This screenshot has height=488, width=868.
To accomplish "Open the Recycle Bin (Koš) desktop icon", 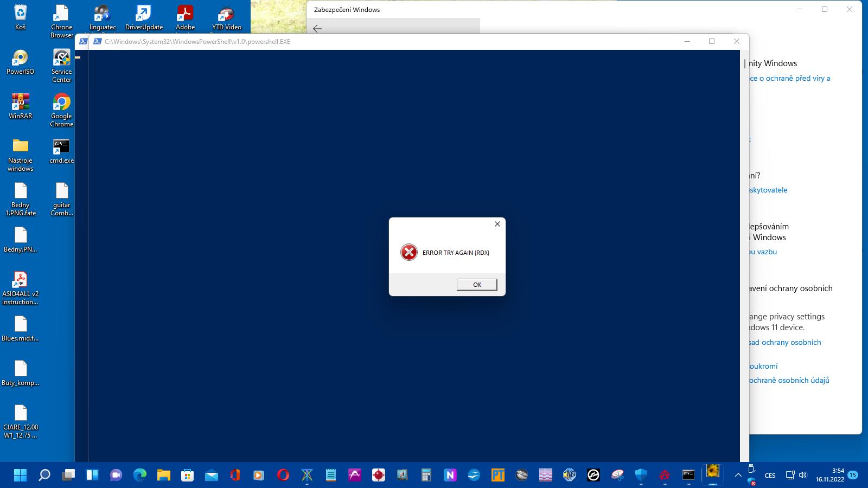I will tap(20, 17).
